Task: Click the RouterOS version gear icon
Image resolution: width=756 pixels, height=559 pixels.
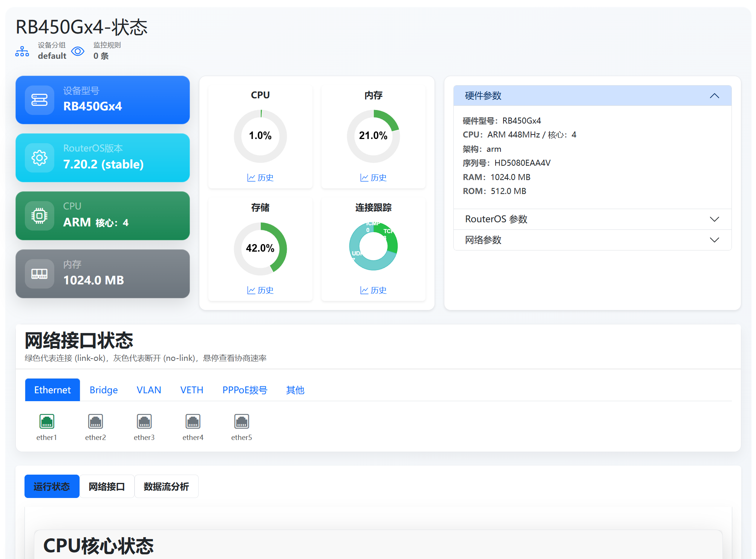Action: [40, 158]
